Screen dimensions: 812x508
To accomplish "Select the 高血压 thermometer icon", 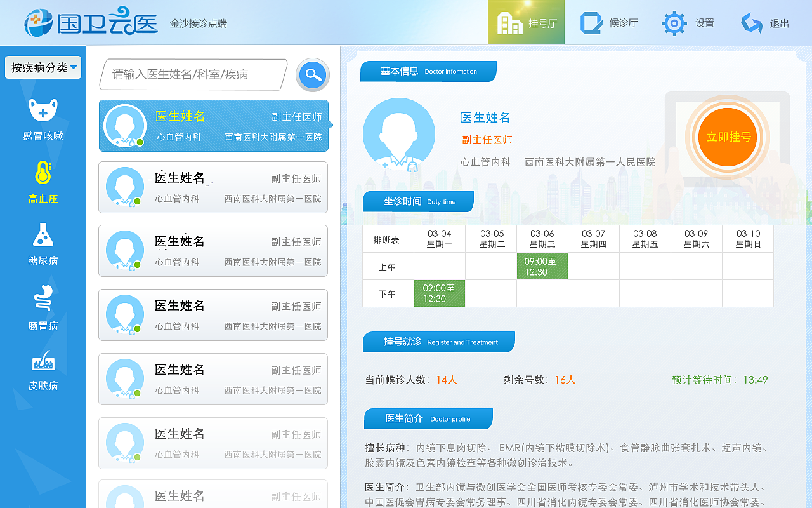I will pos(43,173).
